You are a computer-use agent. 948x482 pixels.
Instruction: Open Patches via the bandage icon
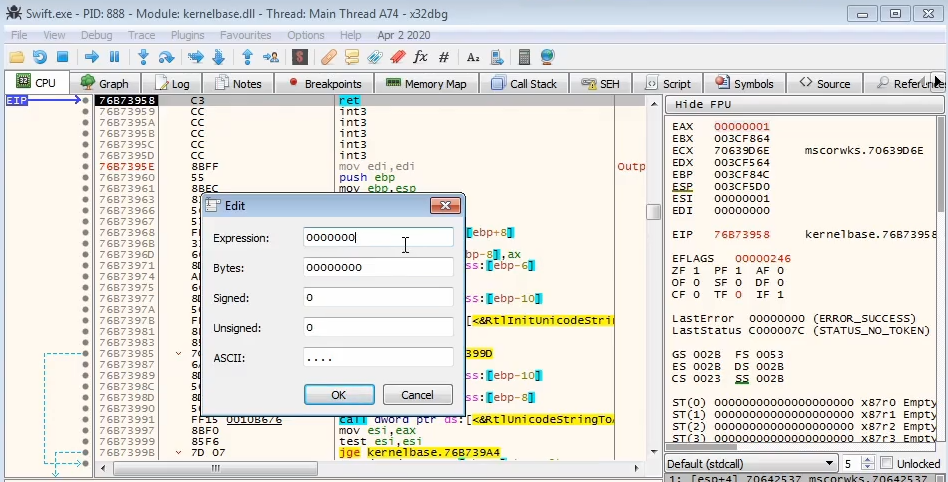point(329,57)
